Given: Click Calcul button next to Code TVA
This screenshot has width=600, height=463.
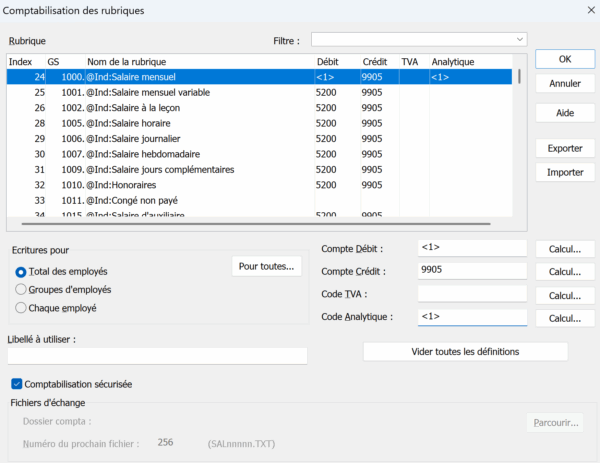Looking at the screenshot, I should (x=565, y=295).
